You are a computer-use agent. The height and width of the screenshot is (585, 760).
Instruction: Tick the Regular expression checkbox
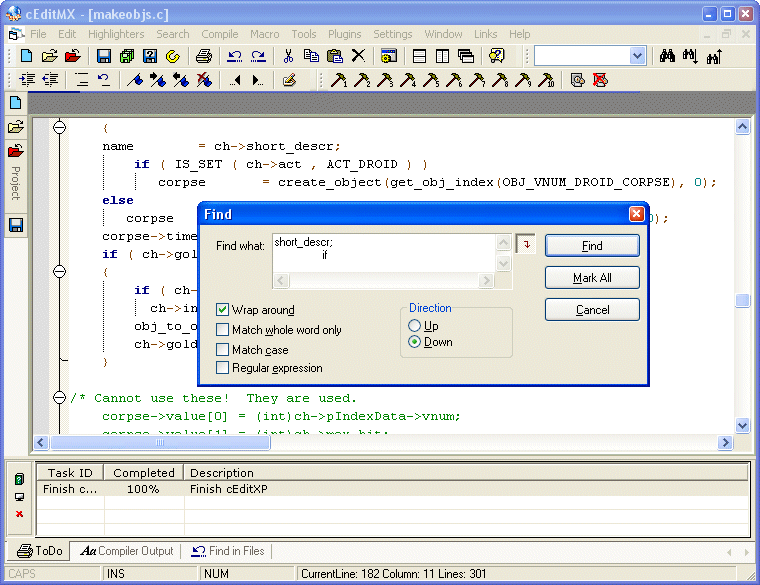tap(223, 368)
